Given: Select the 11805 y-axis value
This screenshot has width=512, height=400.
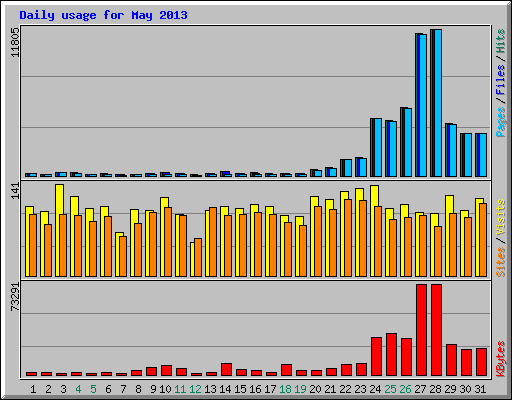Looking at the screenshot, I should pyautogui.click(x=15, y=42).
